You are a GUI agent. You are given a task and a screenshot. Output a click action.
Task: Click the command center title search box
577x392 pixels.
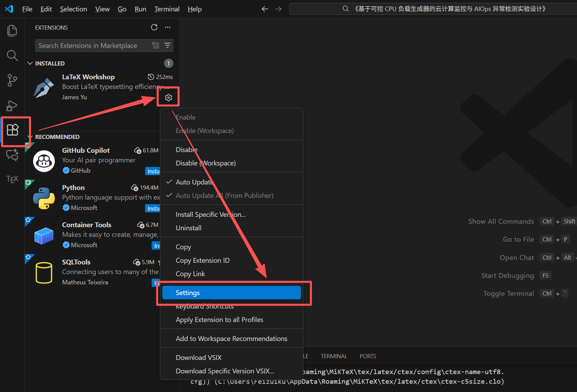tap(433, 9)
